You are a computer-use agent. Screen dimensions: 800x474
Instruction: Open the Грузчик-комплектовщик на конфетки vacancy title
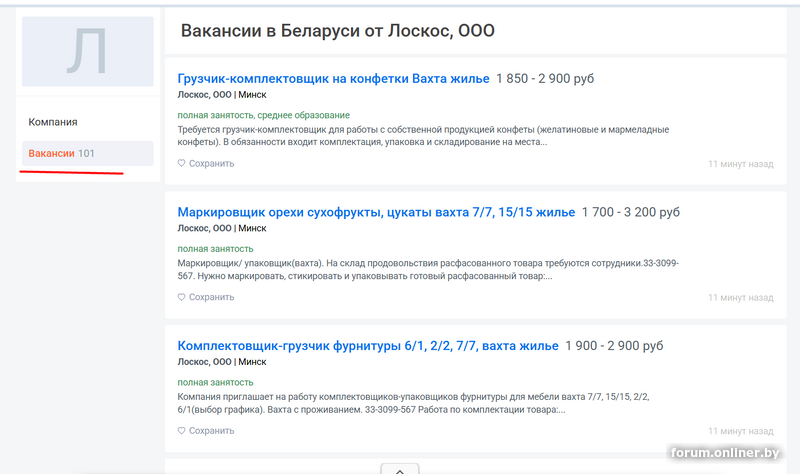(333, 79)
